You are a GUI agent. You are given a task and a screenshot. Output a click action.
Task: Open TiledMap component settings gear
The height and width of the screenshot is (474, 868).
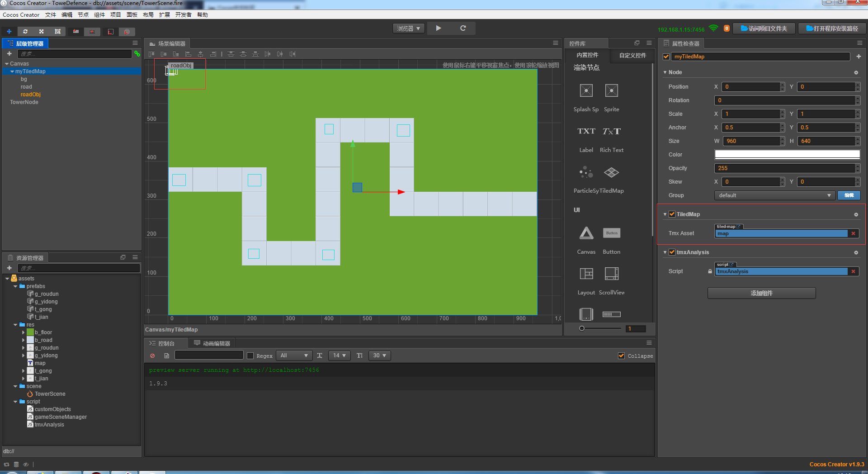856,214
